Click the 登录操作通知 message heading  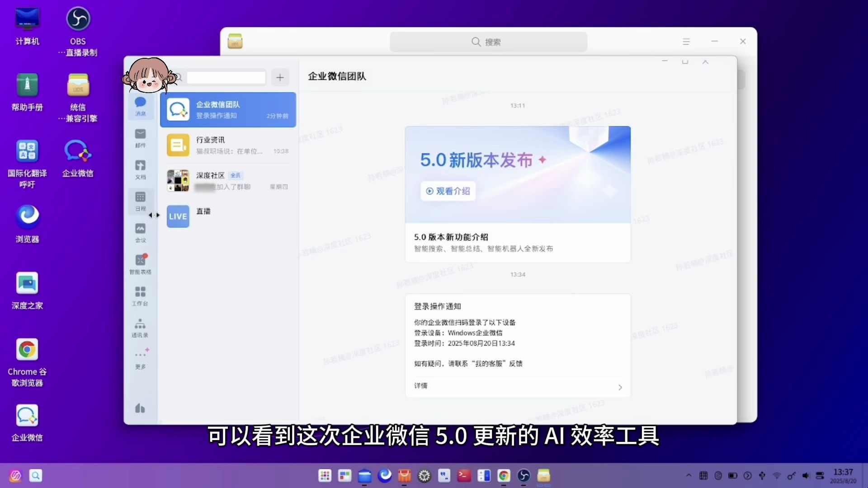click(x=437, y=306)
